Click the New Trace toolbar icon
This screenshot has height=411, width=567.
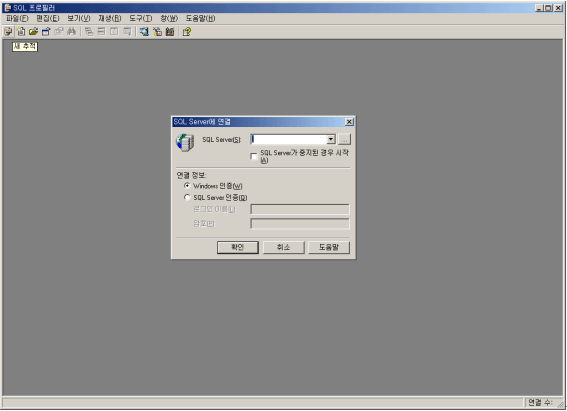[x=8, y=32]
